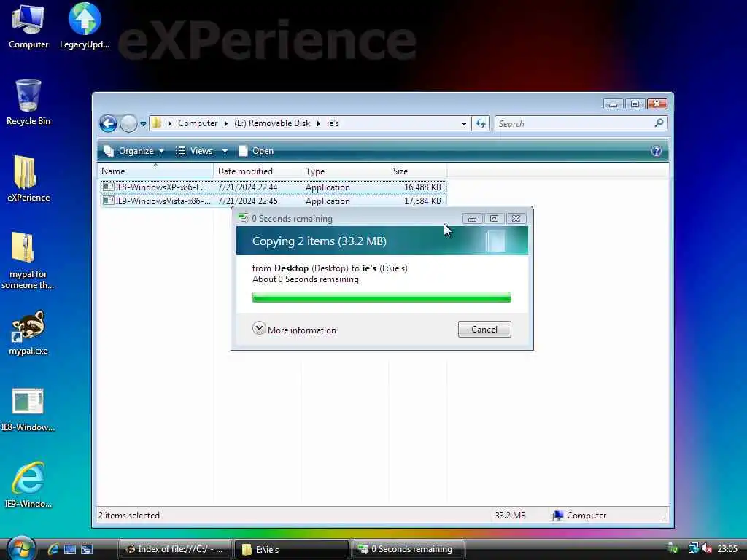Expand the address bar history dropdown
The height and width of the screenshot is (560, 747).
pyautogui.click(x=464, y=124)
